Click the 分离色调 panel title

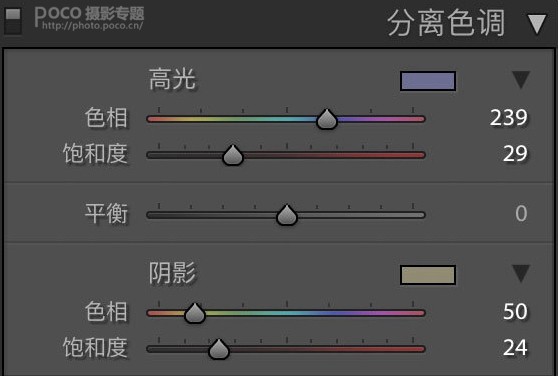tap(446, 23)
